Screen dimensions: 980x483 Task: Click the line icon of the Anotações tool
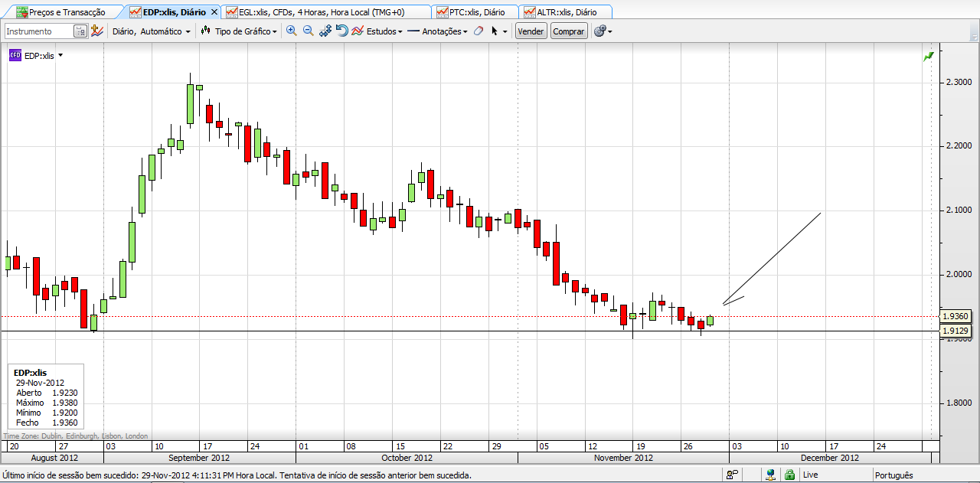click(413, 31)
